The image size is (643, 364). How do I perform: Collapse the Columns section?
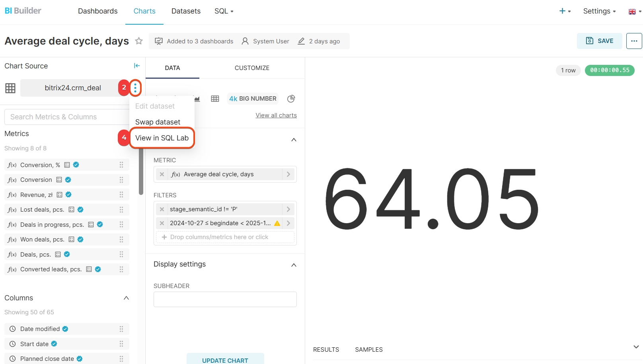[126, 298]
